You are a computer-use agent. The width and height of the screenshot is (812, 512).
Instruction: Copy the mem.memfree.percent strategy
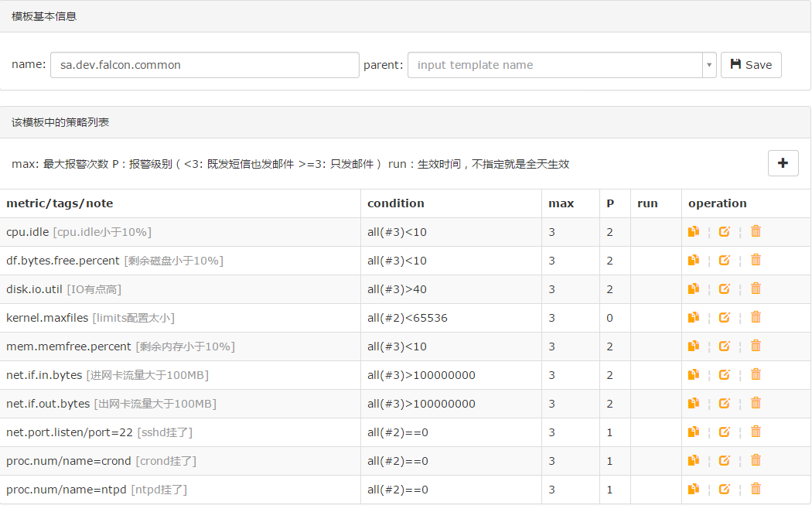694,346
